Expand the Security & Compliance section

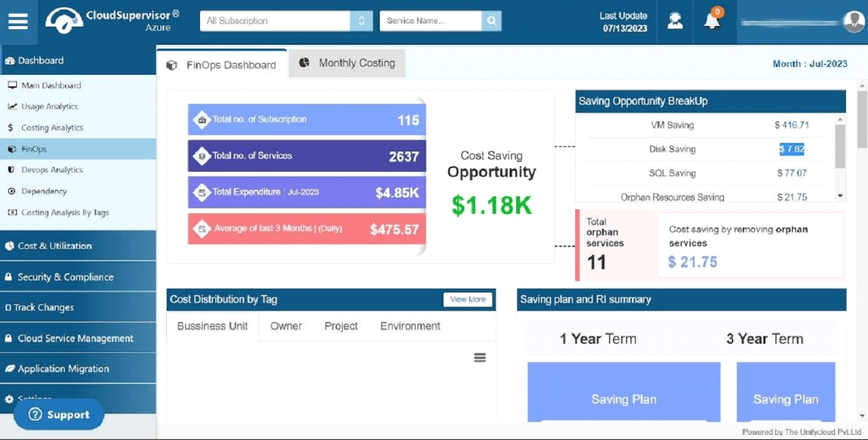click(x=78, y=277)
